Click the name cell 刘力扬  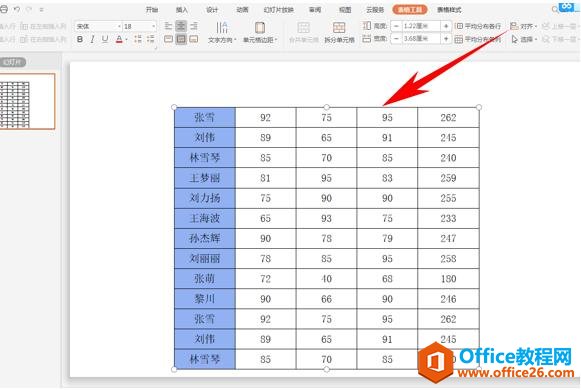coord(205,198)
